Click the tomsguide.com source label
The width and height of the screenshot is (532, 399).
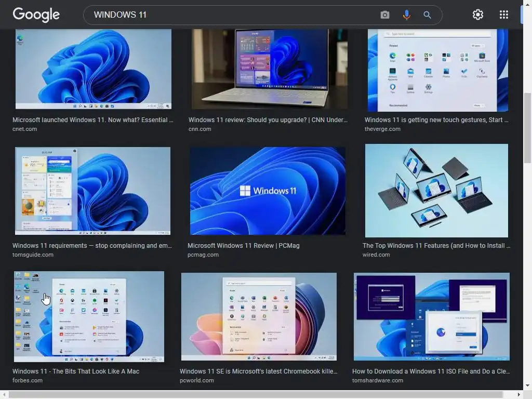33,255
